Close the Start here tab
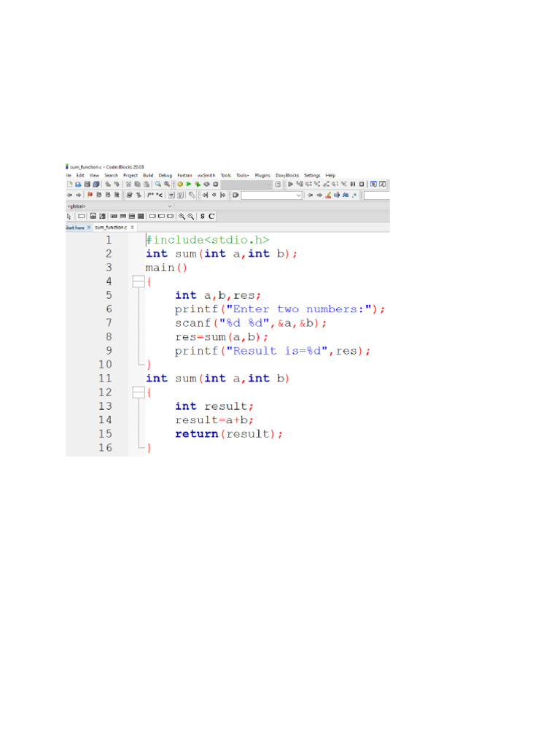This screenshot has height=747, width=560. [88, 228]
